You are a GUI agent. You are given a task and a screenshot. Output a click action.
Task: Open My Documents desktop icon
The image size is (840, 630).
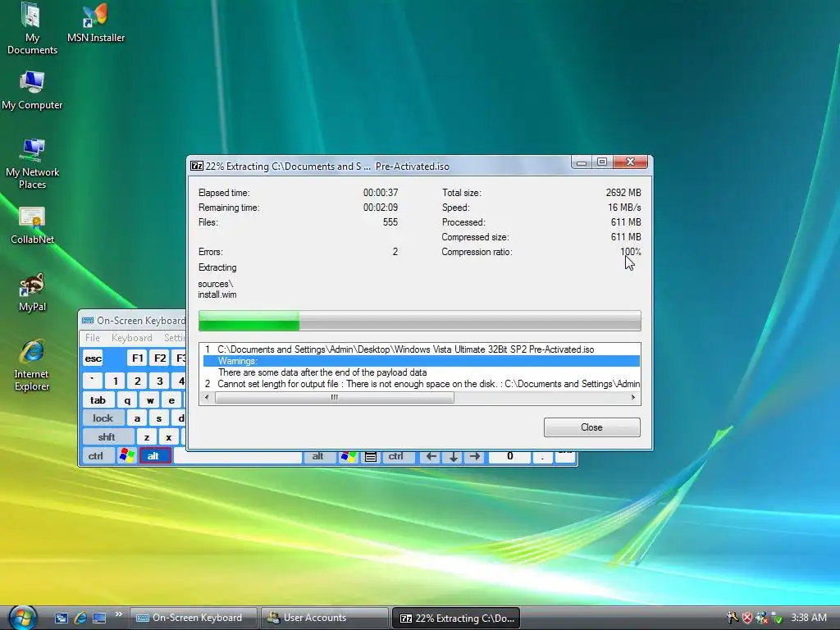pos(32,29)
